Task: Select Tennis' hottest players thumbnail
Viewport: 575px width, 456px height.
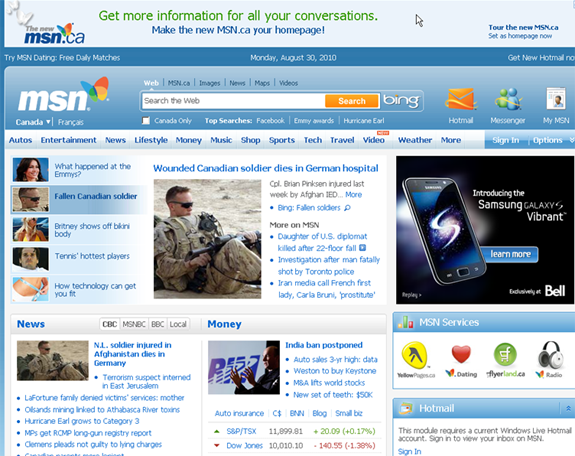Action: pyautogui.click(x=30, y=259)
